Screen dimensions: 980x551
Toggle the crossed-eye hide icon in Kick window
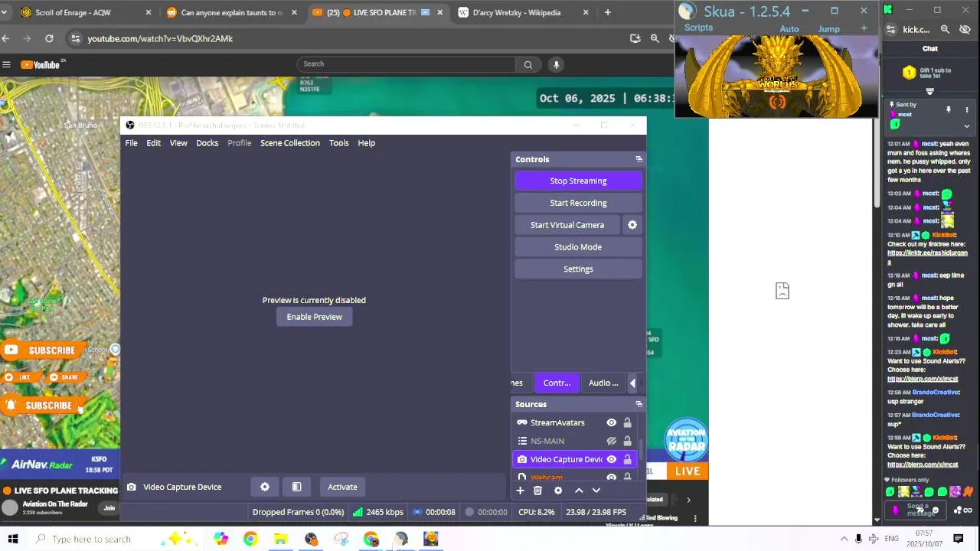tap(965, 29)
